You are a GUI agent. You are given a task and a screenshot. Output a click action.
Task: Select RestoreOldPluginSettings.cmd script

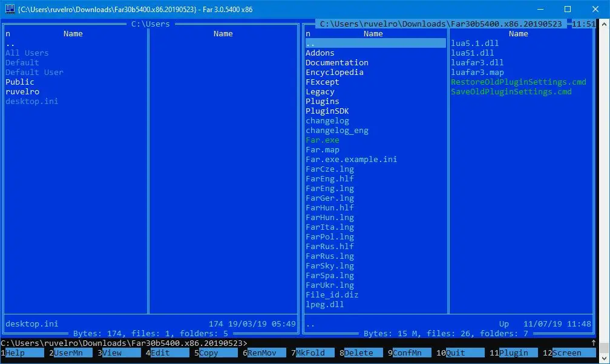coord(518,82)
